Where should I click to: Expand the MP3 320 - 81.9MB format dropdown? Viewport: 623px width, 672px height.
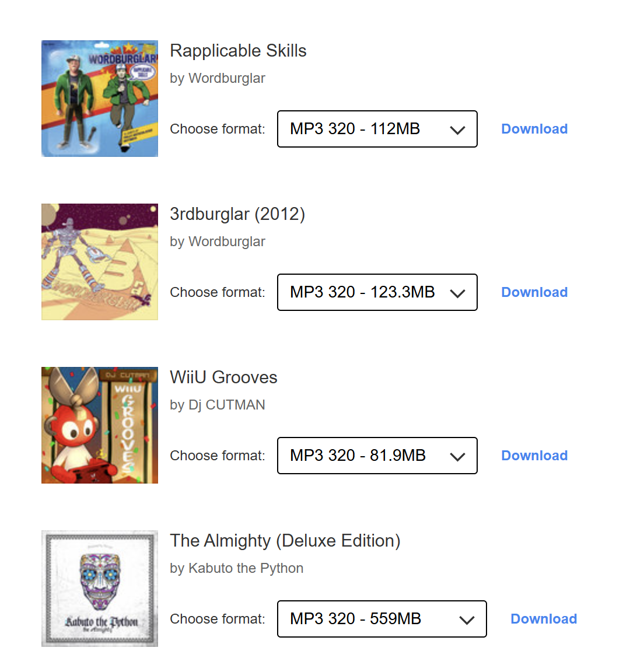coord(377,456)
